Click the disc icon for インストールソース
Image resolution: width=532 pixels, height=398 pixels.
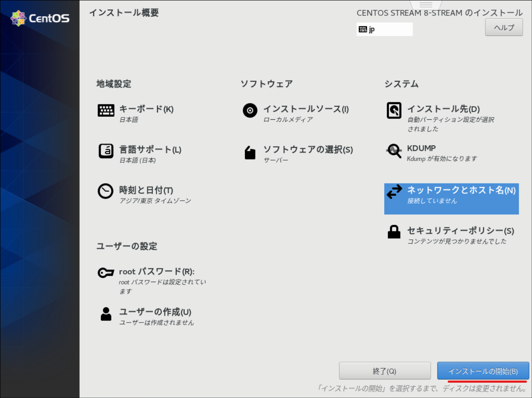(x=250, y=110)
